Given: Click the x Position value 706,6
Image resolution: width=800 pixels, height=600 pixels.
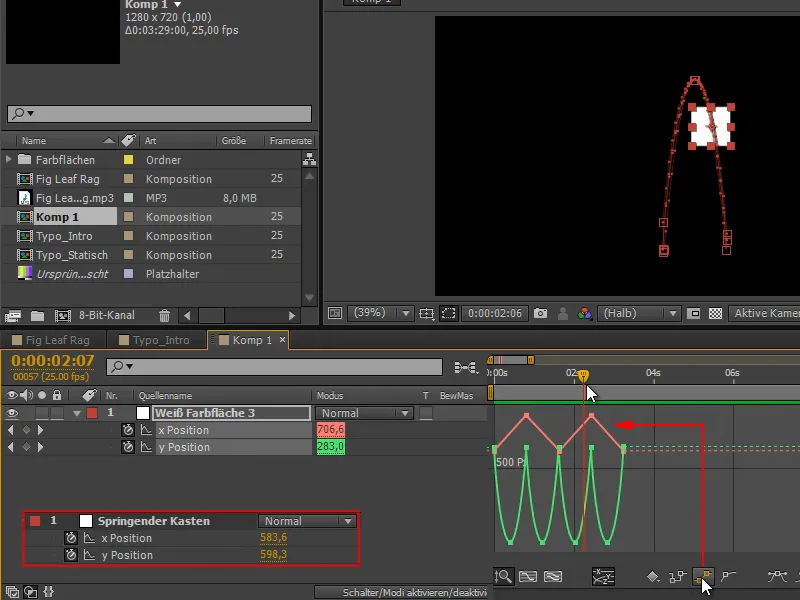Looking at the screenshot, I should pos(331,430).
